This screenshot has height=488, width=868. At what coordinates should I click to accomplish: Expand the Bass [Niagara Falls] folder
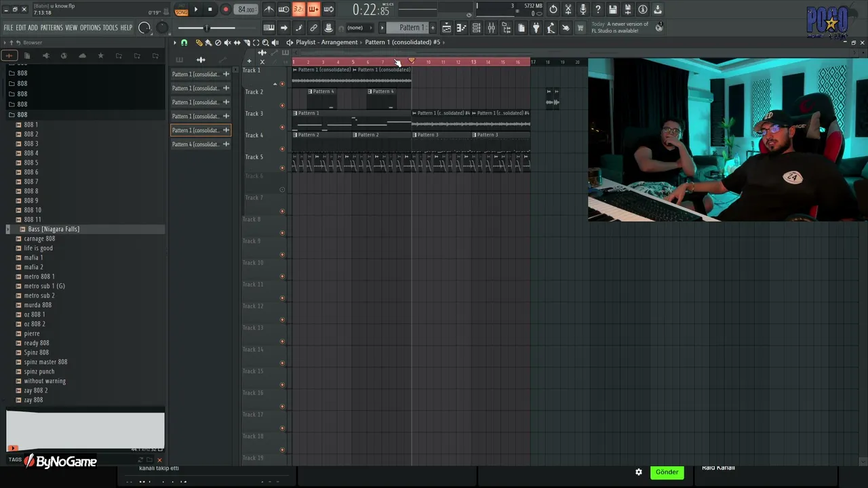coord(8,229)
